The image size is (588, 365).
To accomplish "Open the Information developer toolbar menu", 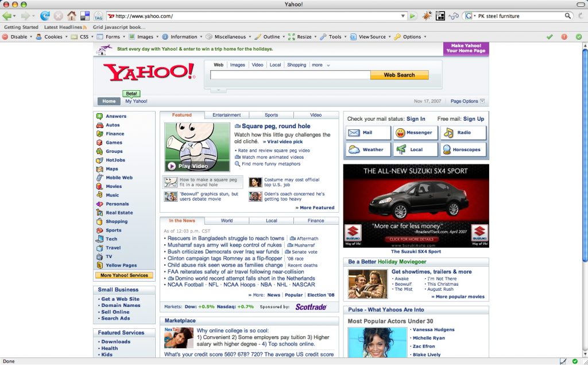I will point(182,37).
